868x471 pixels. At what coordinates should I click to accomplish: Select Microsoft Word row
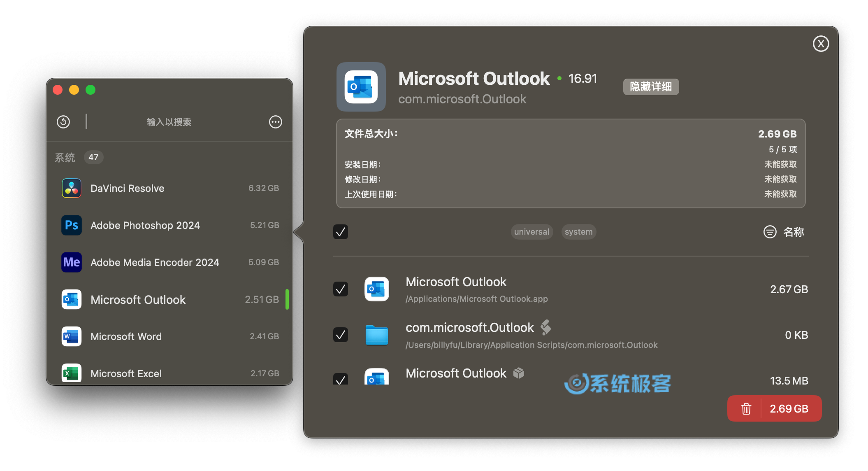coord(169,336)
